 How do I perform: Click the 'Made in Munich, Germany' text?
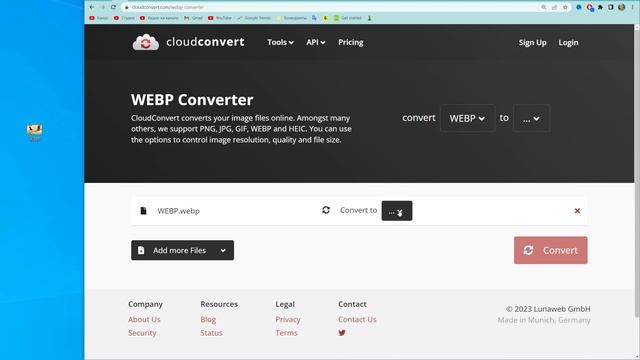tap(544, 320)
